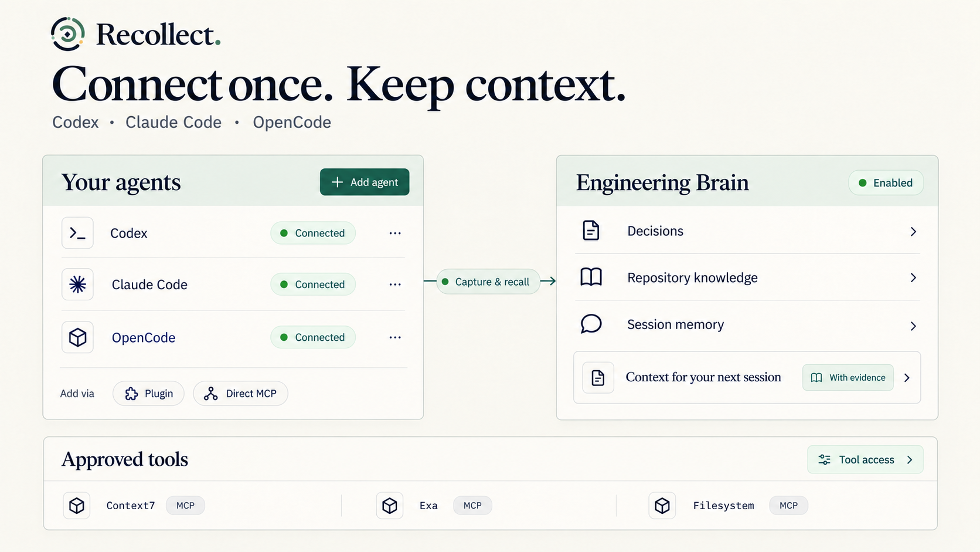Click the Plugin puzzle-piece icon
The height and width of the screenshot is (552, 980).
coord(132,394)
